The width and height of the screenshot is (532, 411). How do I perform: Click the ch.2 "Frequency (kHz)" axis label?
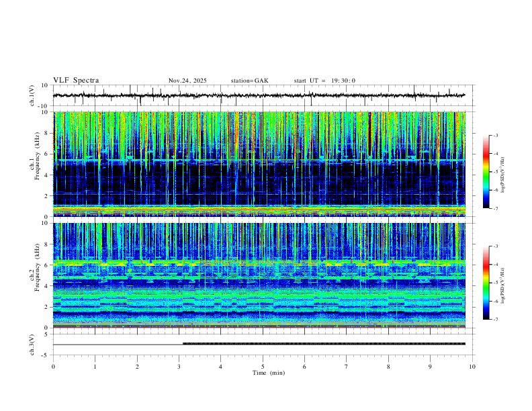38,267
